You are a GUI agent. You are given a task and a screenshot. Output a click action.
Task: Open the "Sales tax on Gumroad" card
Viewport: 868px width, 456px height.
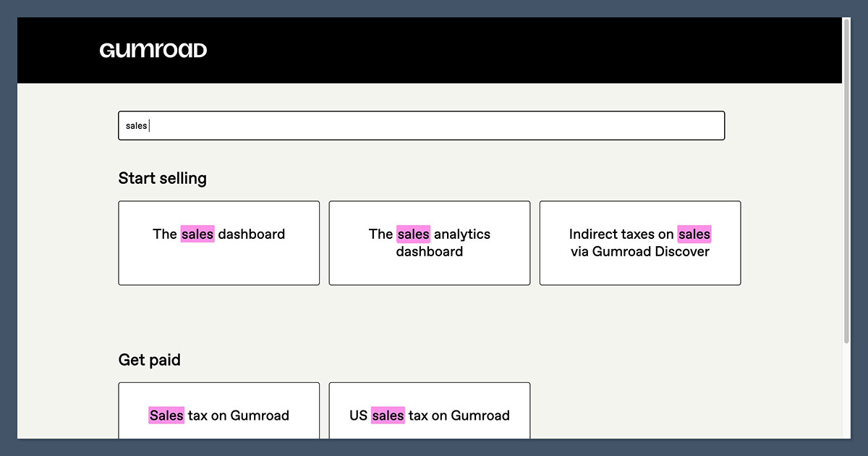(x=218, y=410)
